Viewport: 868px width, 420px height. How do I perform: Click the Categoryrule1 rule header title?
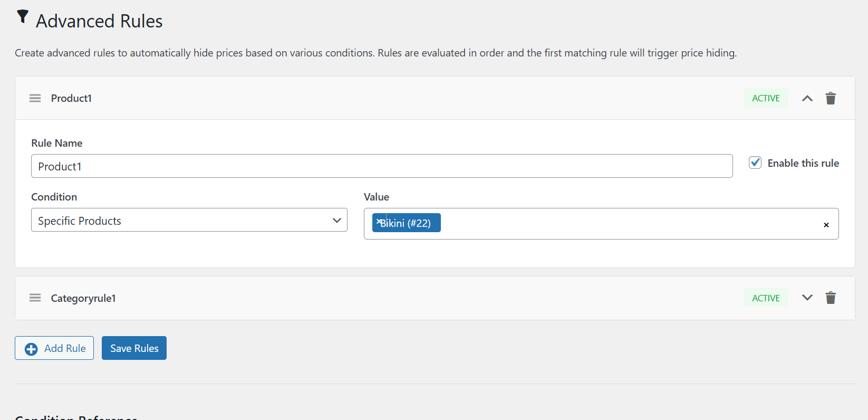(x=83, y=298)
